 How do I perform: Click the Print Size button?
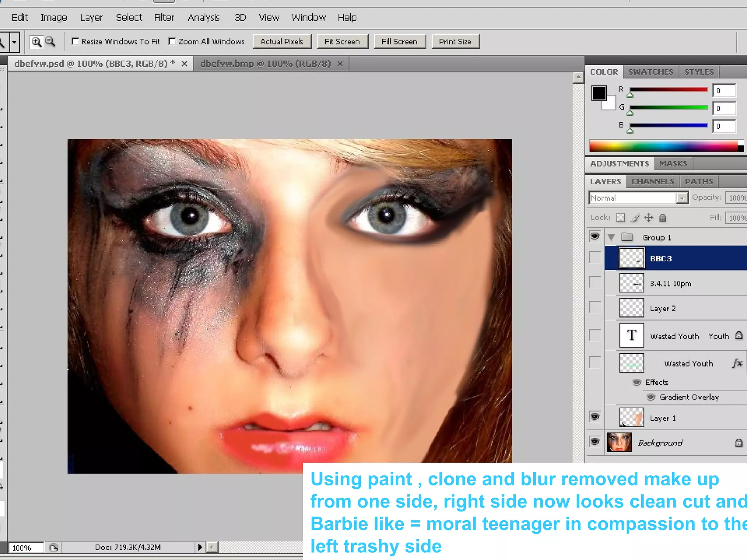(455, 42)
